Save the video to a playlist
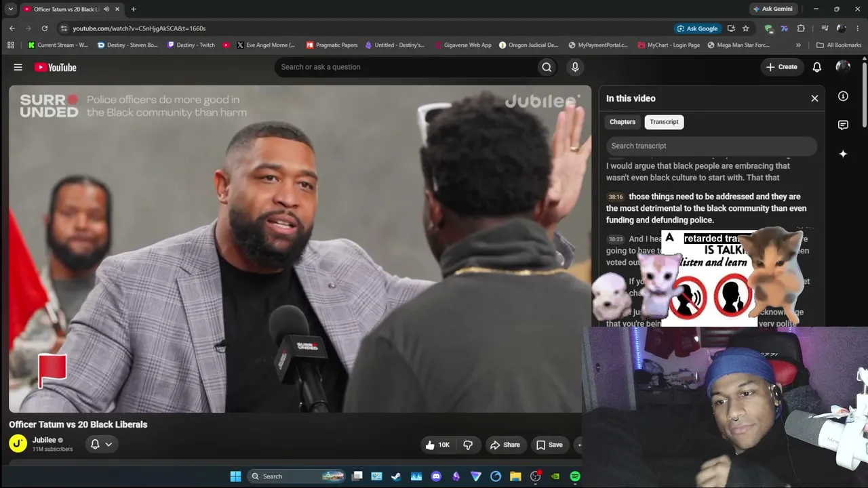868x488 pixels. coord(549,445)
